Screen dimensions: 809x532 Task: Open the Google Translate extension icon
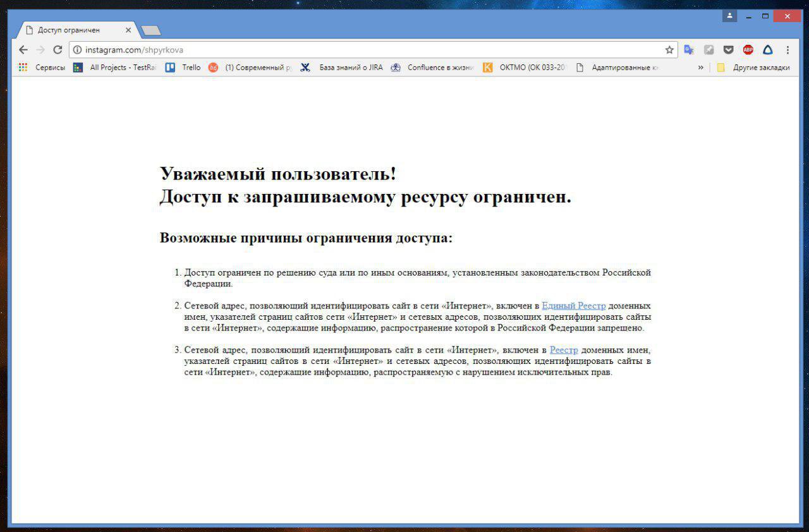coord(689,50)
